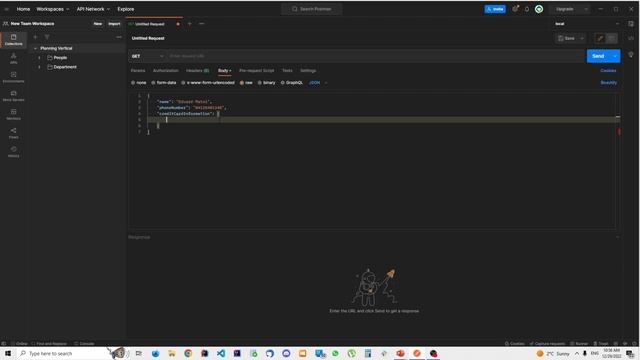
Task: Select the none body type
Action: coord(138,83)
